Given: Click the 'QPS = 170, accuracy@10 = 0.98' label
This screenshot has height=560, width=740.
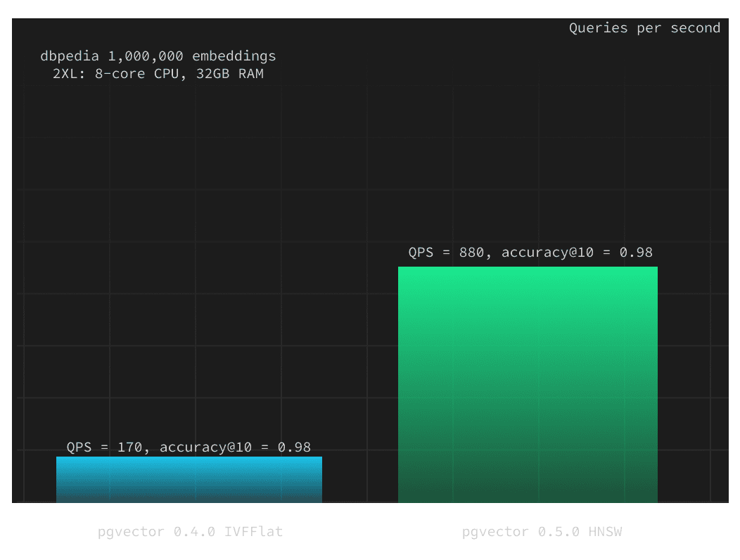Looking at the screenshot, I should click(189, 447).
